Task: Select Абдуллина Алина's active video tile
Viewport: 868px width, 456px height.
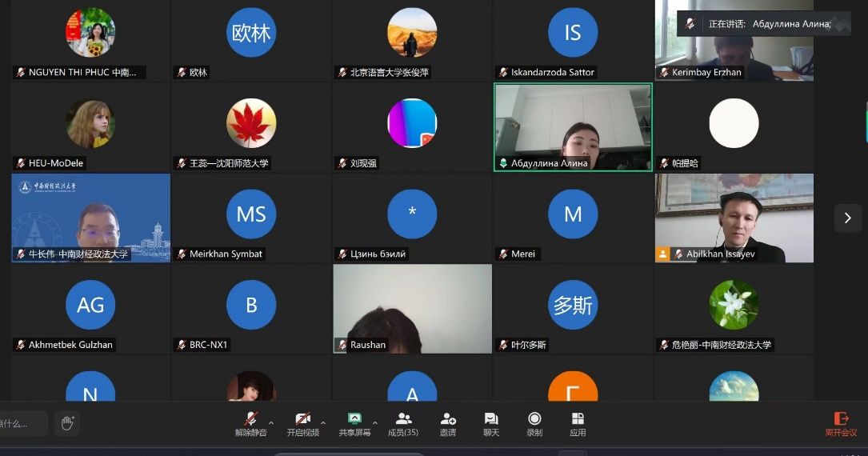Action: [x=573, y=126]
